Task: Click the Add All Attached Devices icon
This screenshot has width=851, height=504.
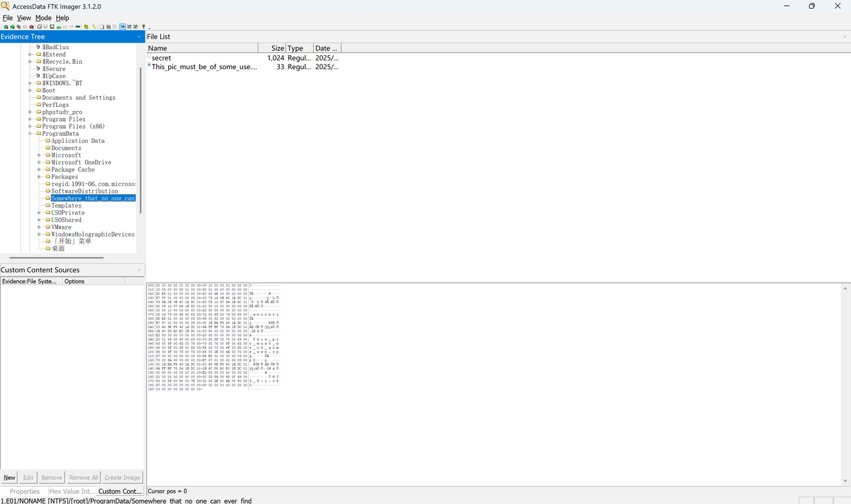Action: pos(12,27)
